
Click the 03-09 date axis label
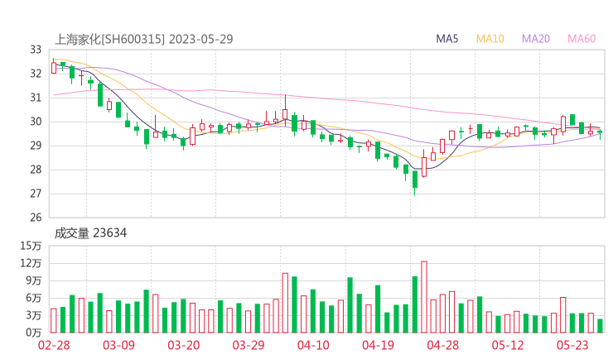click(118, 345)
